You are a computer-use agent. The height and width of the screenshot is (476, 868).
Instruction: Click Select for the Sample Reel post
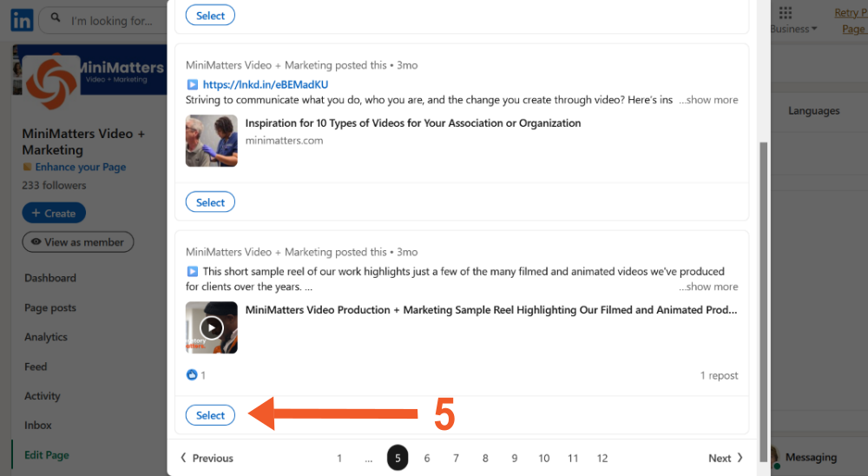[x=210, y=415]
